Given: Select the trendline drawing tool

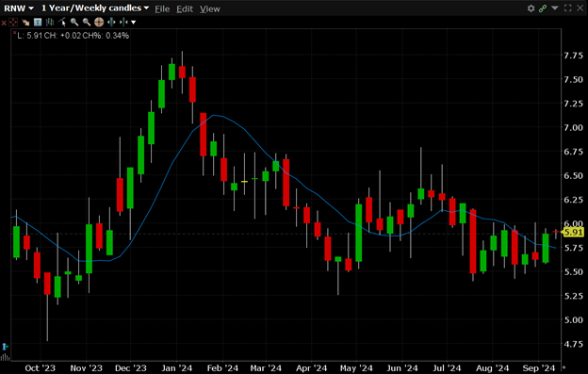Looking at the screenshot, I should (62, 22).
